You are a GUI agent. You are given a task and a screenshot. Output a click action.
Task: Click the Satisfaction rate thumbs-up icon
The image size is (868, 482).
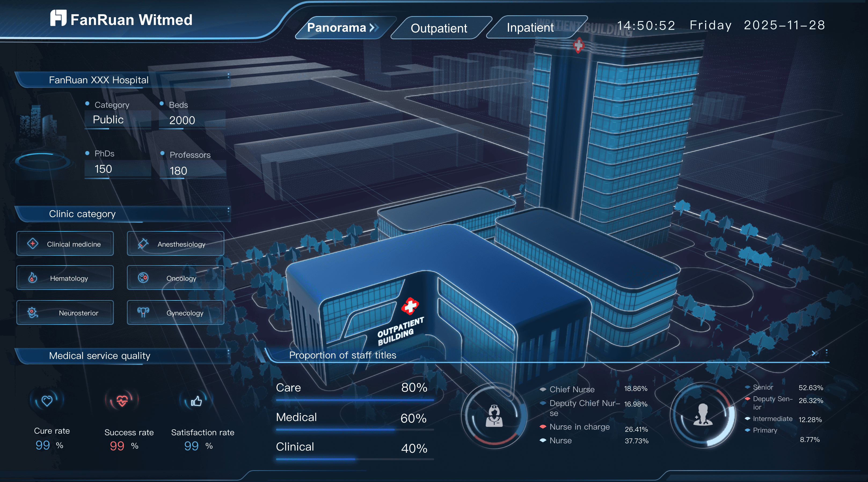click(196, 401)
